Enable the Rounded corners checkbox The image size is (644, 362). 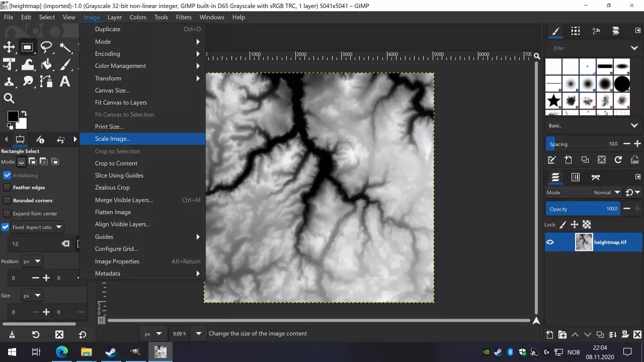[7, 201]
